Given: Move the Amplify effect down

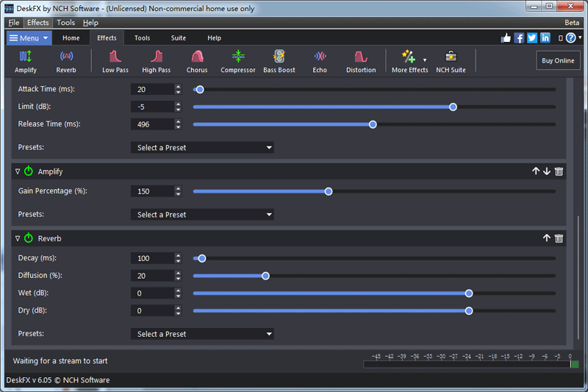Looking at the screenshot, I should (x=547, y=171).
